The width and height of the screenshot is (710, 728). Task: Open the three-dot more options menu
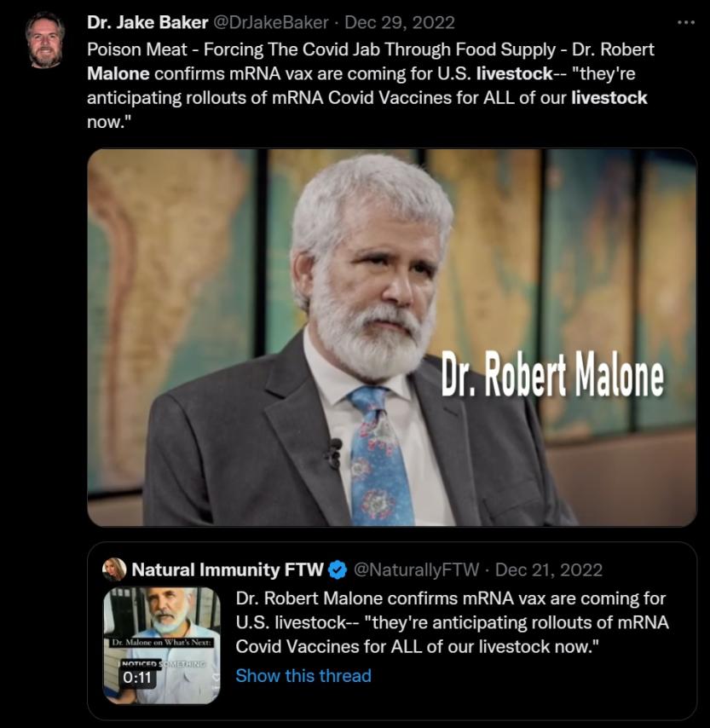686,22
